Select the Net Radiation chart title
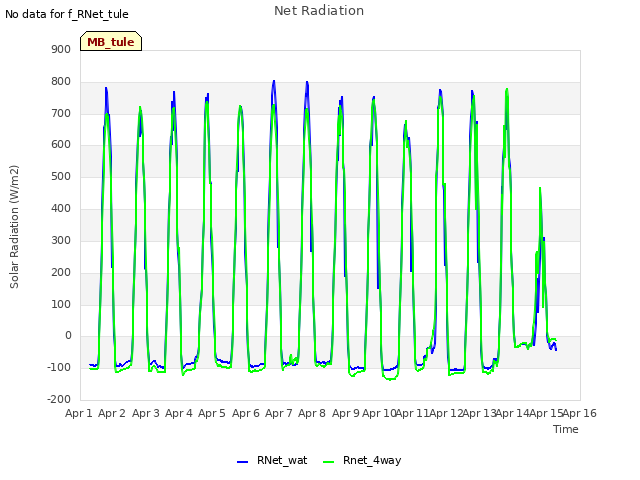This screenshot has height=480, width=640. click(319, 11)
